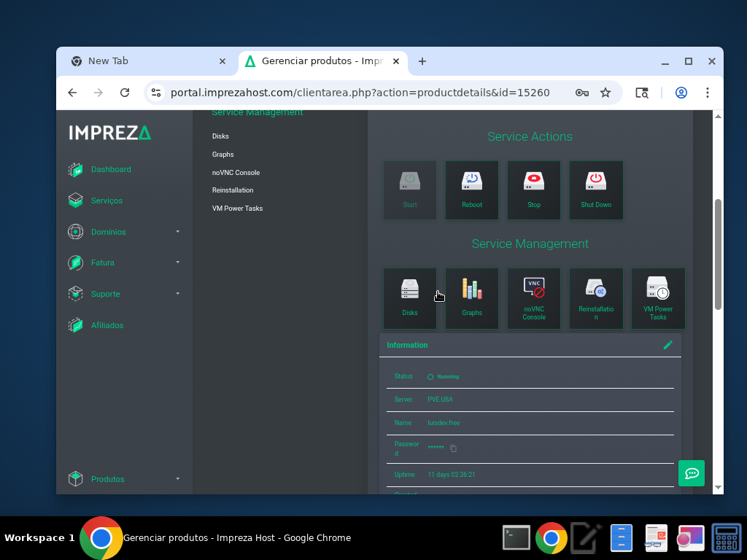Open the green live chat button
Viewport: 747px width, 560px height.
[x=692, y=472]
